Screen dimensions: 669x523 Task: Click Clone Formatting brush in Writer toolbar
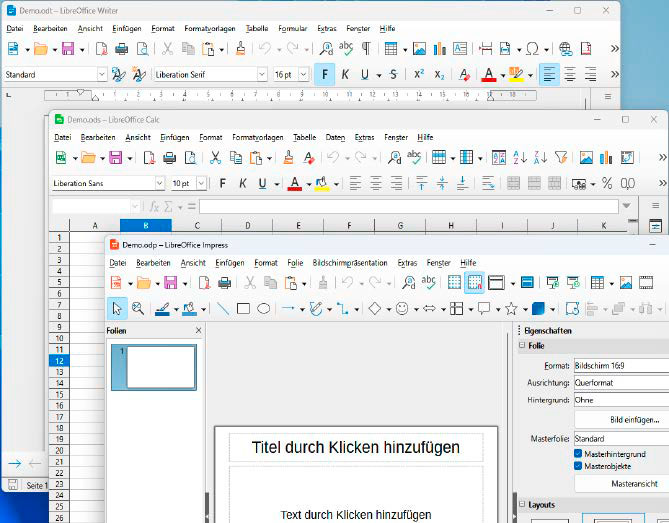[241, 49]
